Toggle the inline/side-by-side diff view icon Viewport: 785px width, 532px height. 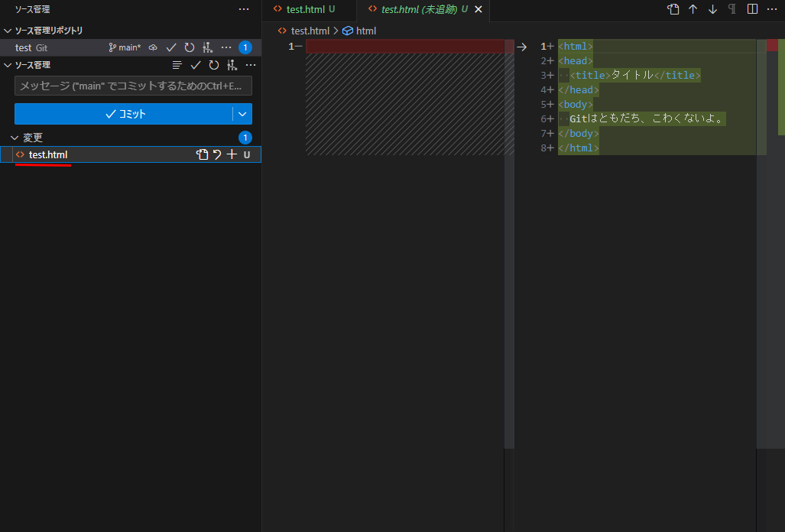(x=752, y=9)
